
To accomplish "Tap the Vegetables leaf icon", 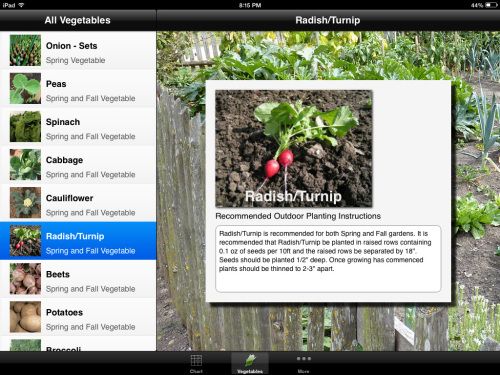I will (250, 360).
